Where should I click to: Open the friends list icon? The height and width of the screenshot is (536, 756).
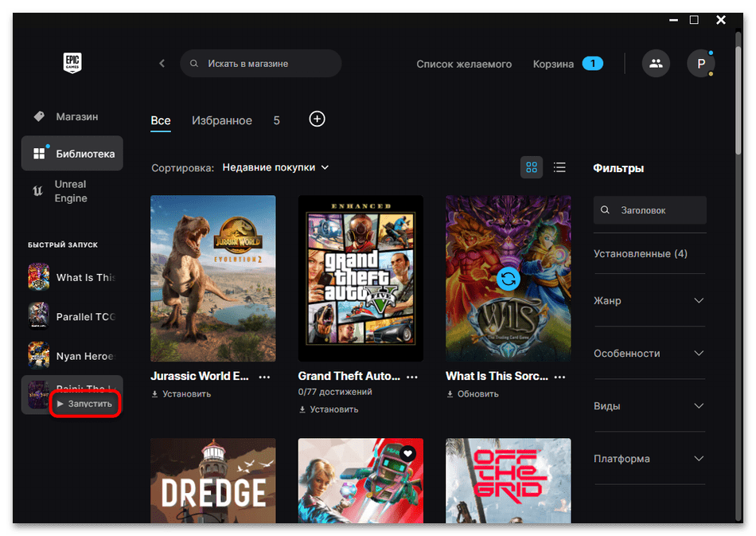point(656,63)
